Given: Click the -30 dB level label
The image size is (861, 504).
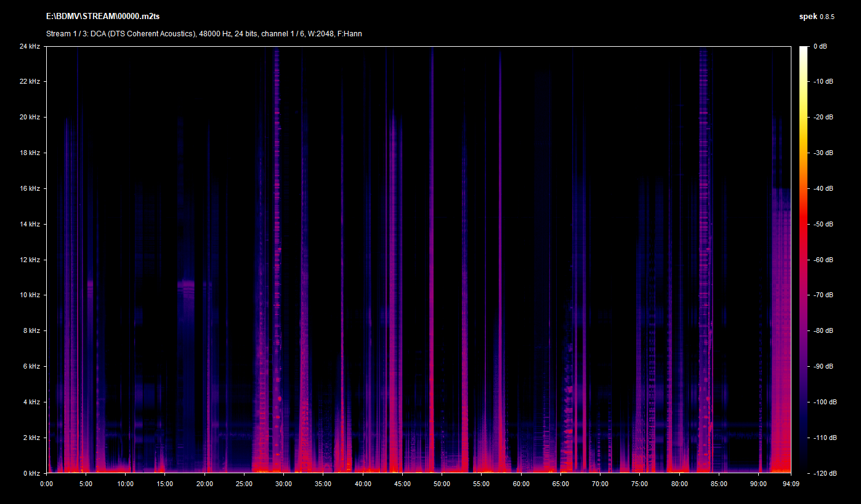Looking at the screenshot, I should [x=823, y=153].
